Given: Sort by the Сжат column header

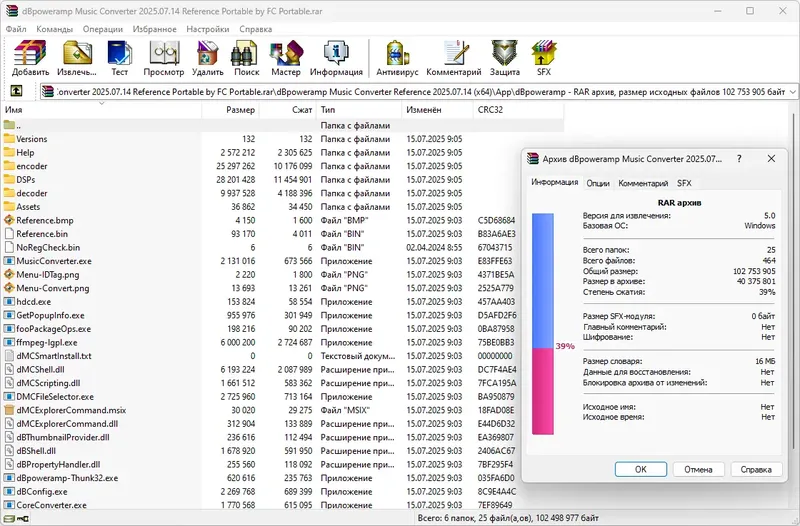Looking at the screenshot, I should coord(288,110).
